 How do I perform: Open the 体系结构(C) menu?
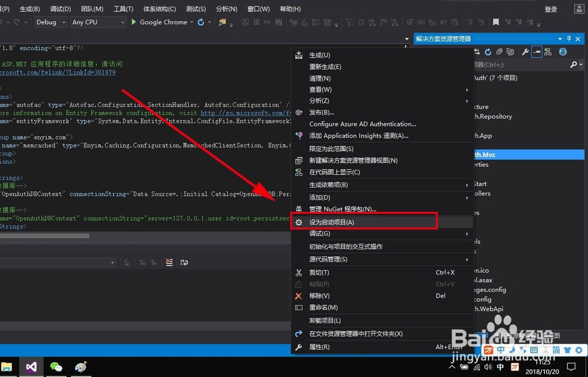(x=159, y=9)
